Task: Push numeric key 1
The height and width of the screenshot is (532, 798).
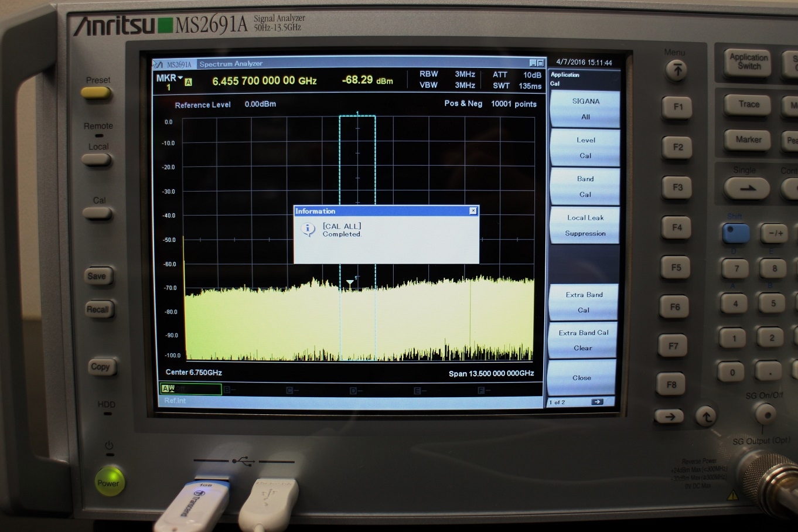Action: pyautogui.click(x=734, y=338)
